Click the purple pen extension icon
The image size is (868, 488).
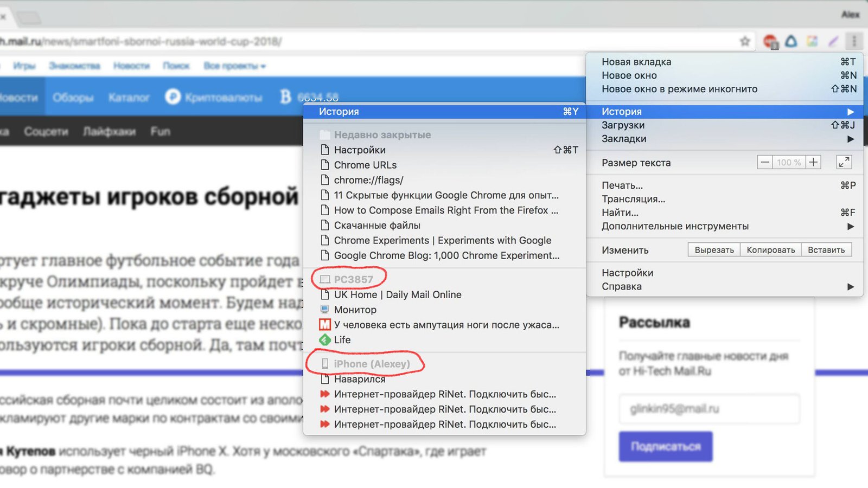833,41
